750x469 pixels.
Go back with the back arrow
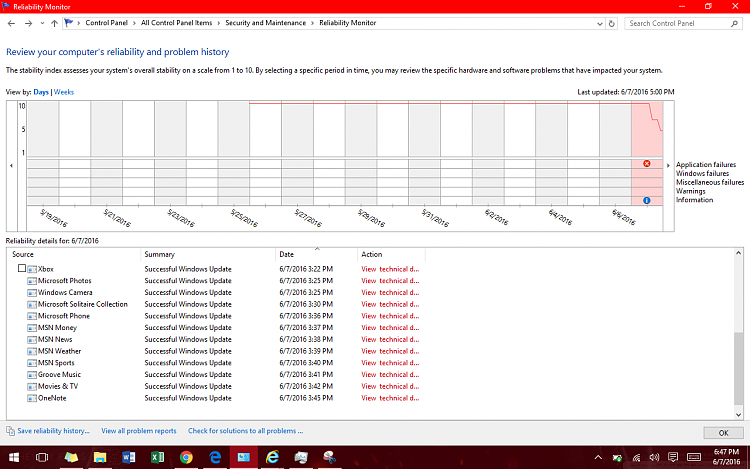(11, 23)
